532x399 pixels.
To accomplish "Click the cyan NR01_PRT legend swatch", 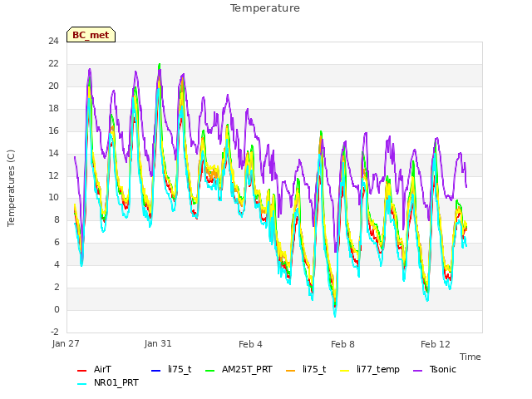I will (x=81, y=384).
